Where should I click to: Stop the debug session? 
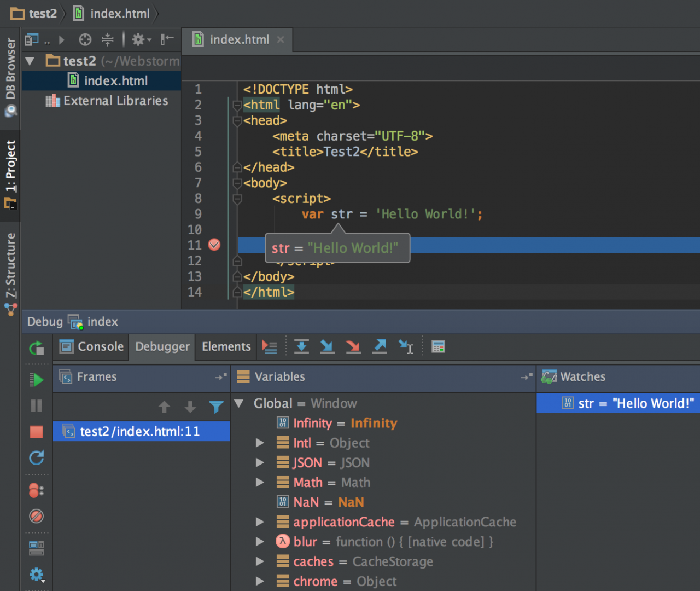pos(36,432)
